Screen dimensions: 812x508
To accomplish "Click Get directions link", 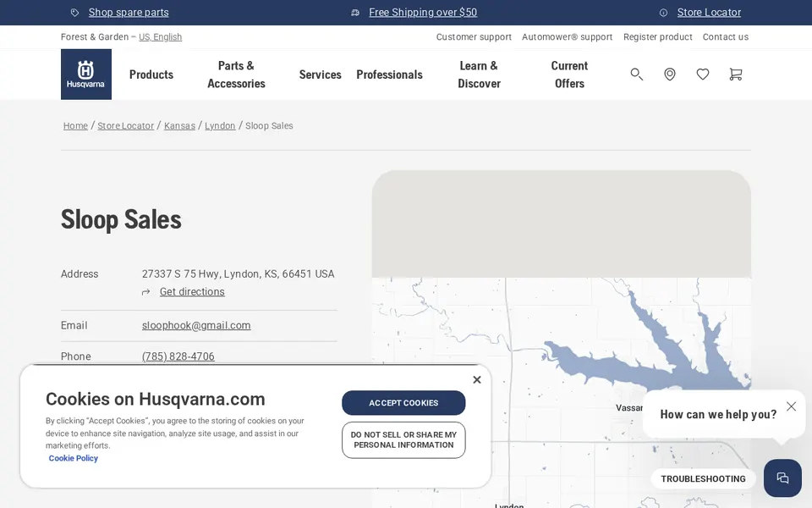I will pyautogui.click(x=192, y=292).
